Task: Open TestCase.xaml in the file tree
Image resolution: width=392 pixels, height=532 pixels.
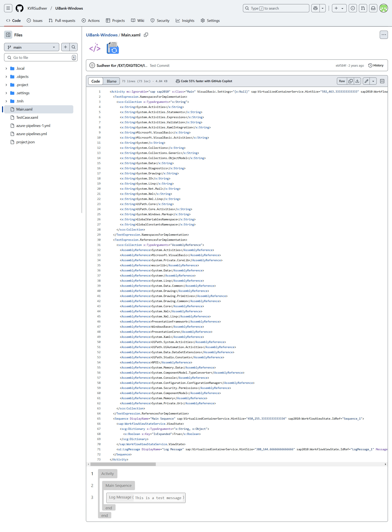Action: (x=27, y=118)
